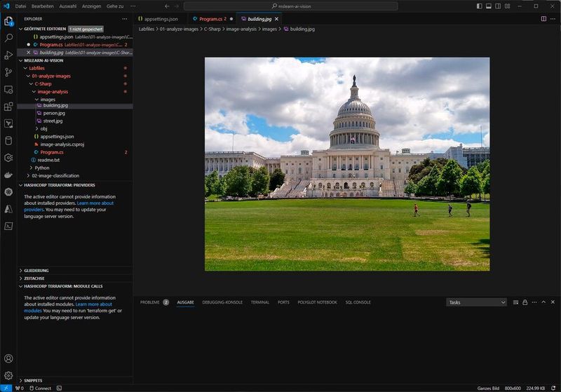Open the Run and Debug view
561x392 pixels.
point(8,55)
